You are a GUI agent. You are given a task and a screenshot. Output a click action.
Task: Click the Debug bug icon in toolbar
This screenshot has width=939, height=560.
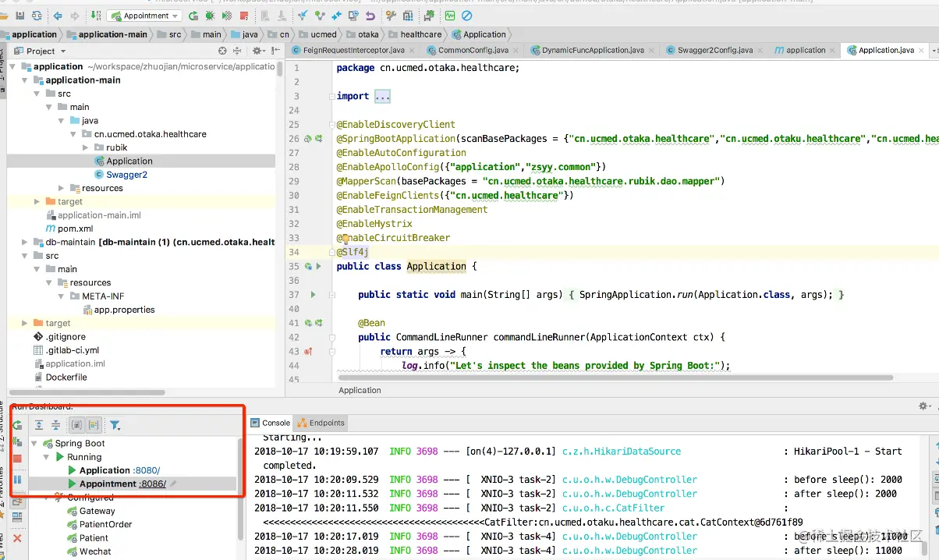coord(210,16)
